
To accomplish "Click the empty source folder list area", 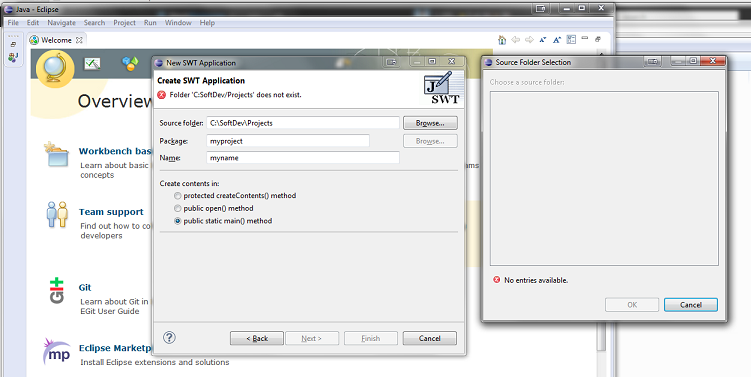I will click(x=604, y=178).
